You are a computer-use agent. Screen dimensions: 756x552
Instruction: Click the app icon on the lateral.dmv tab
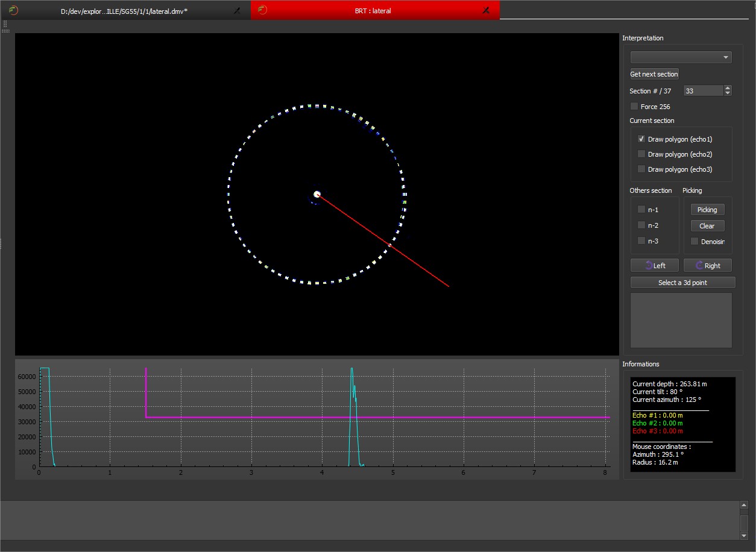13,10
